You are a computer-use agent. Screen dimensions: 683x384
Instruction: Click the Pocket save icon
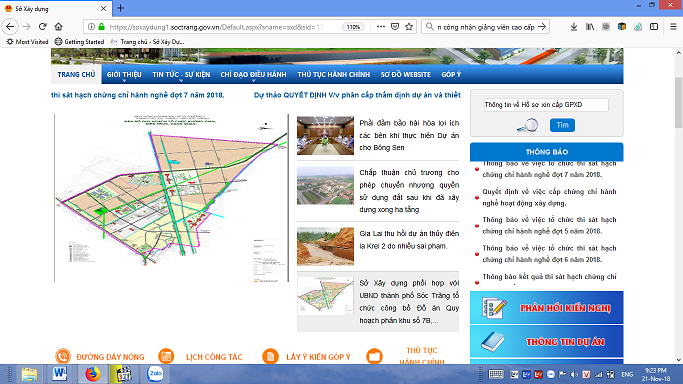395,27
